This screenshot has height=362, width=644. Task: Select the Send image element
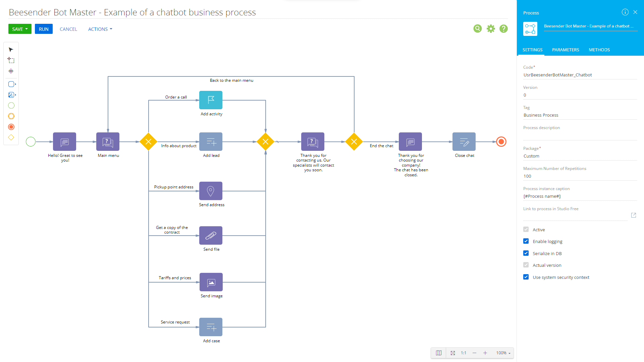(x=211, y=282)
